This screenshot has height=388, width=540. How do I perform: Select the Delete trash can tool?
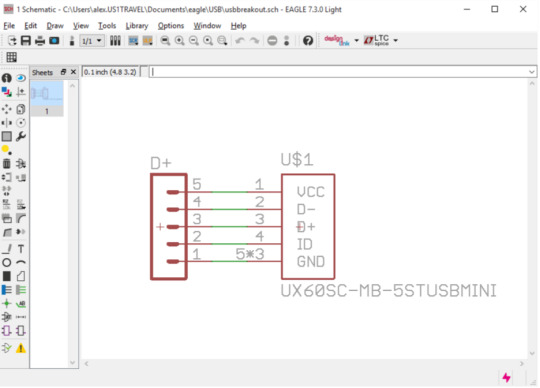pyautogui.click(x=7, y=164)
